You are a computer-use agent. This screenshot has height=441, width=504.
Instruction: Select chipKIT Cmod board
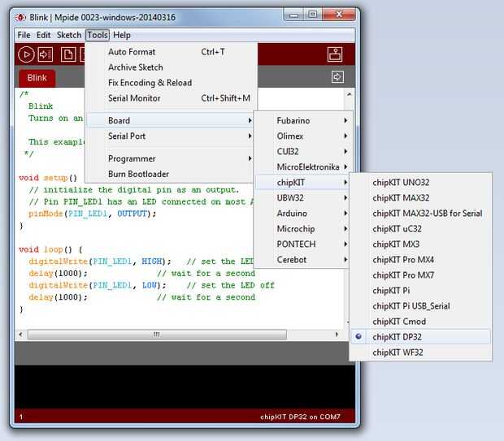(420, 321)
